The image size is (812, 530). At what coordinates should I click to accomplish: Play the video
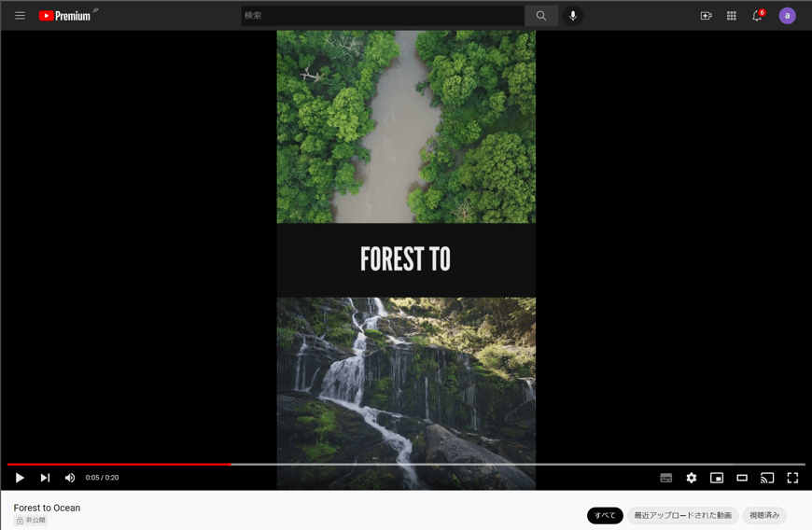point(20,478)
